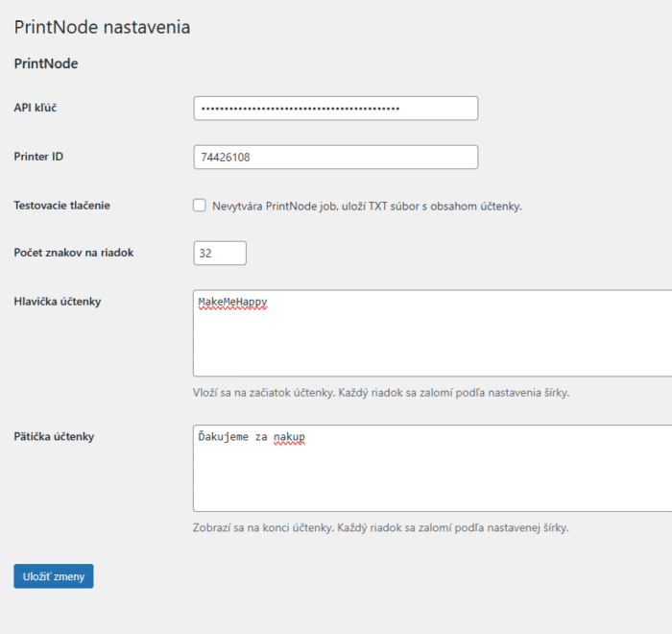Click the MakeMeHappy text in header textarea
The height and width of the screenshot is (634, 672).
(232, 302)
